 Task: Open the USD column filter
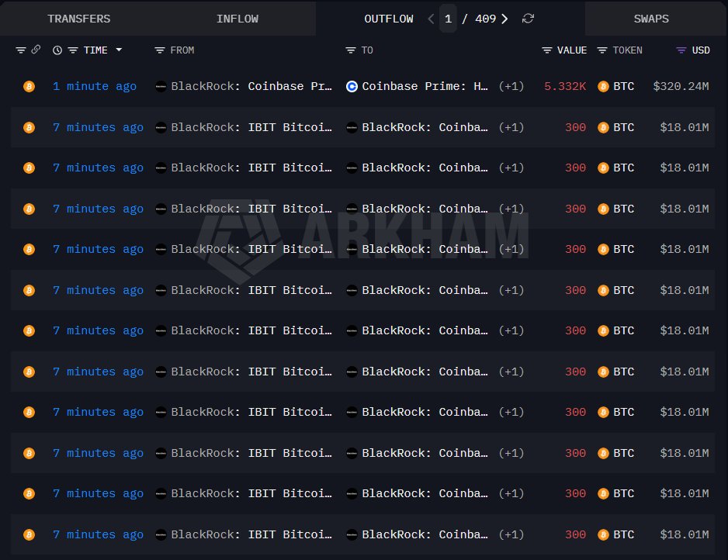[x=681, y=50]
